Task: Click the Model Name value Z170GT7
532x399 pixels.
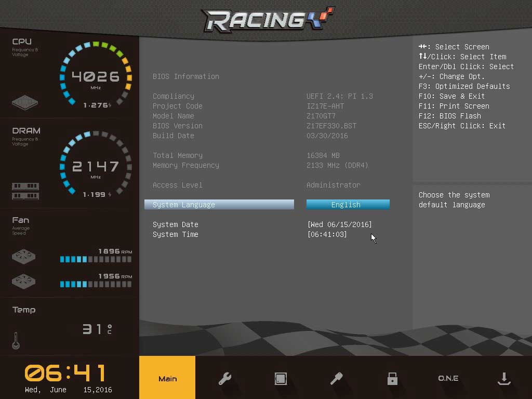Action: [x=321, y=116]
